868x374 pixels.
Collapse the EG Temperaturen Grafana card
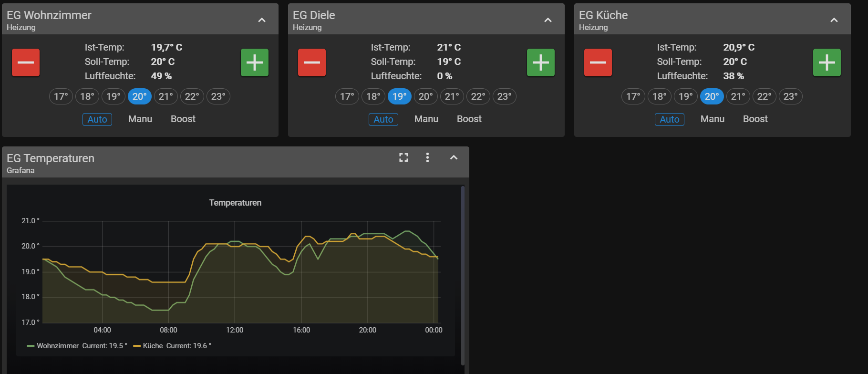[454, 157]
